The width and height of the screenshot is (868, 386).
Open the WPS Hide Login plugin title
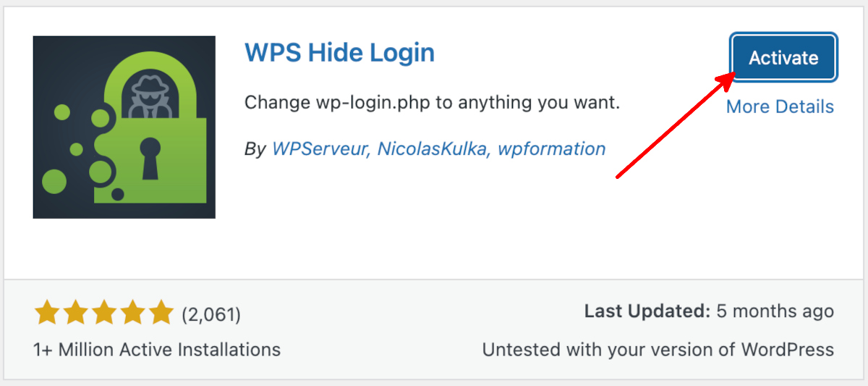click(339, 52)
